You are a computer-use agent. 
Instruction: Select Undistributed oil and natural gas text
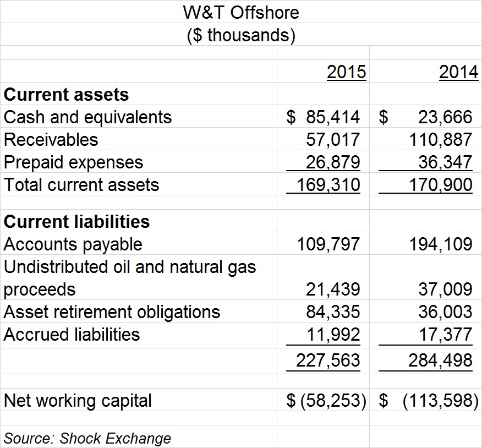click(x=130, y=267)
